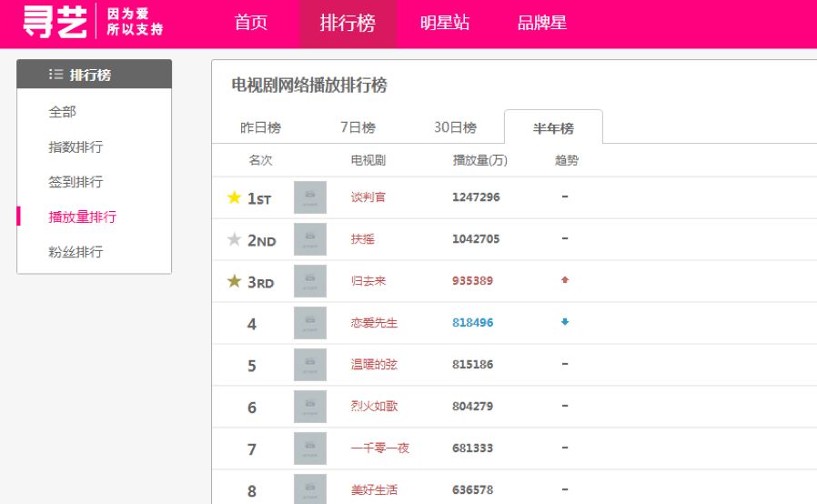Click rank number 7
The height and width of the screenshot is (504, 817).
(x=252, y=449)
